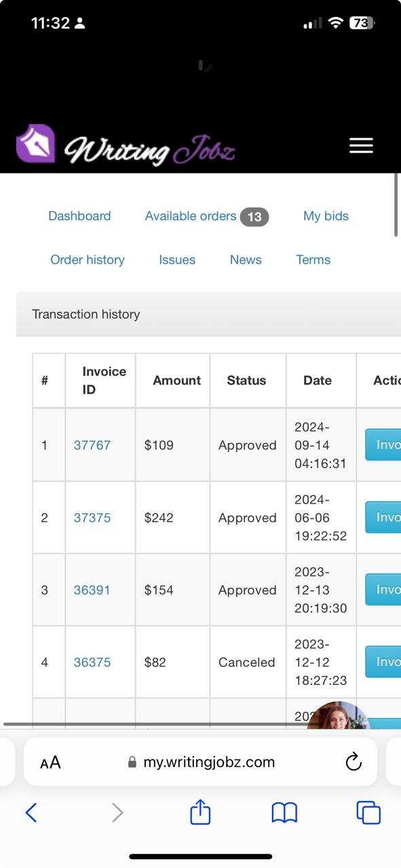Tap Safari's reload page icon
This screenshot has width=401, height=868.
click(x=354, y=762)
